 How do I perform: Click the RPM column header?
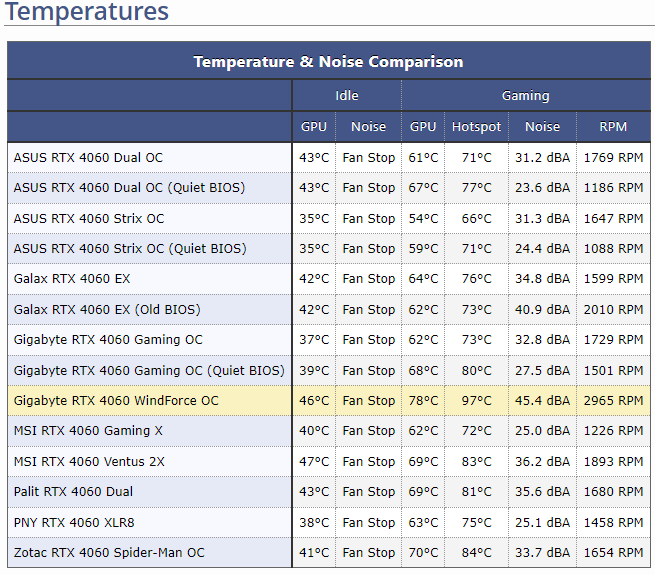click(x=613, y=127)
